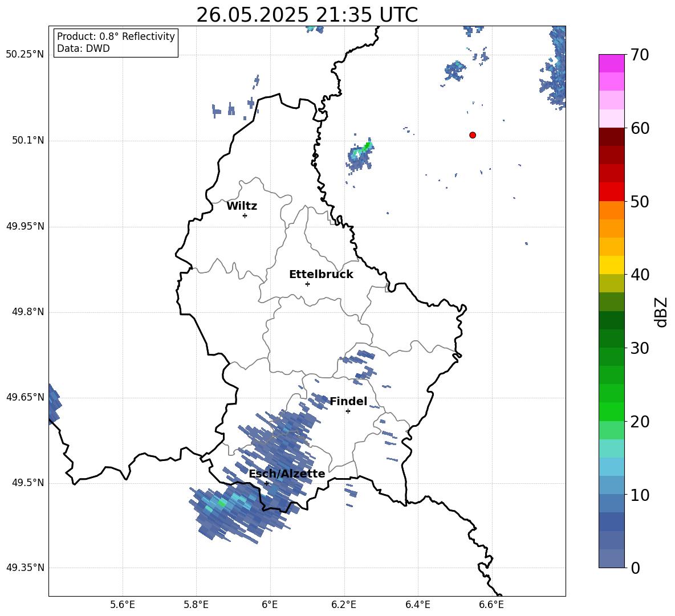
Task: Click the 49.95°N latitude label
Action: coord(25,226)
